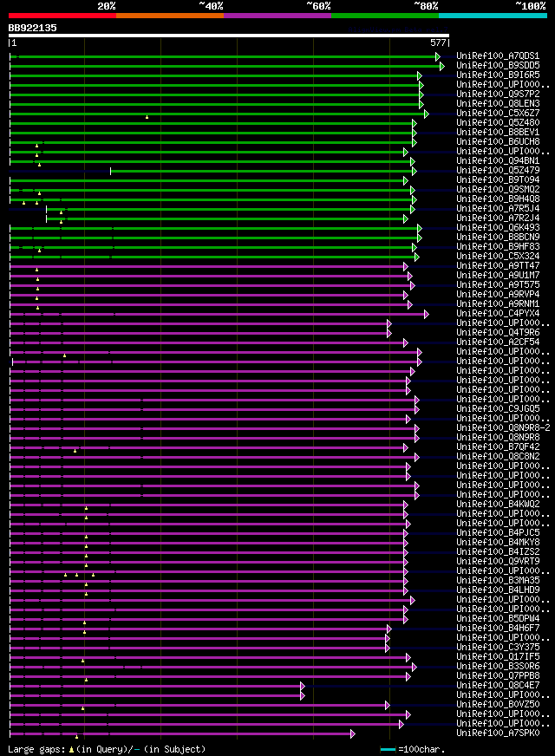This screenshot has height=756, width=555.
Task: Click the arrowhead ending the UniRef100_A7QDS1 alignment
Action: [438, 57]
